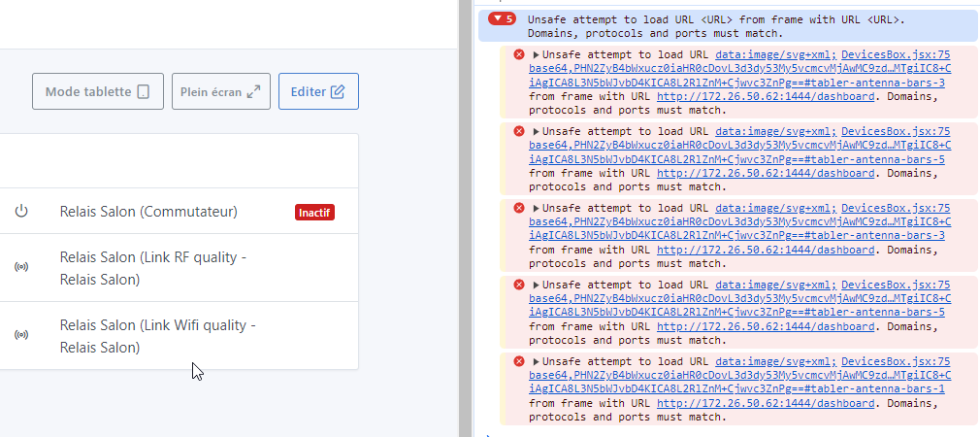Click the red error icon of first error
The height and width of the screenshot is (437, 980).
519,54
